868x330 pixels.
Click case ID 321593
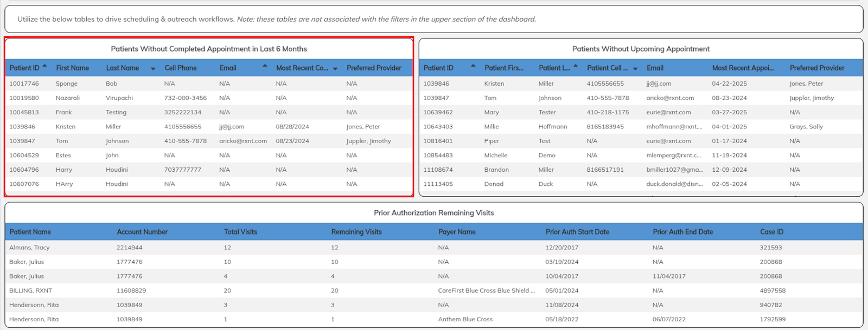[x=771, y=248]
